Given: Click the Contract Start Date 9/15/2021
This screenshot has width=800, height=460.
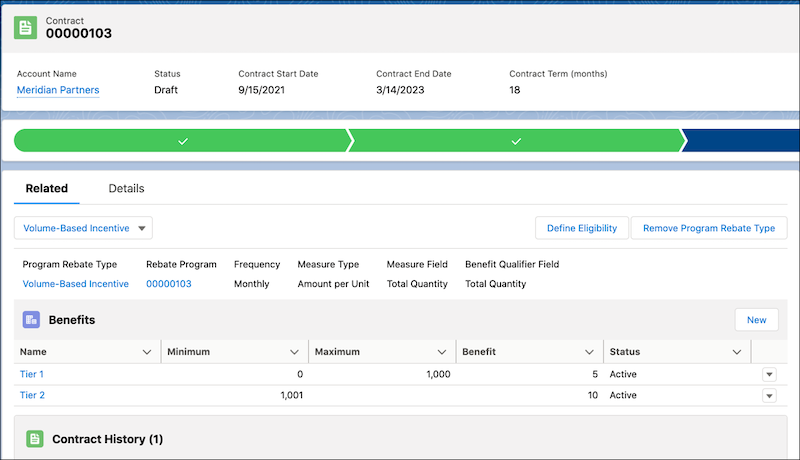Looking at the screenshot, I should (x=262, y=90).
